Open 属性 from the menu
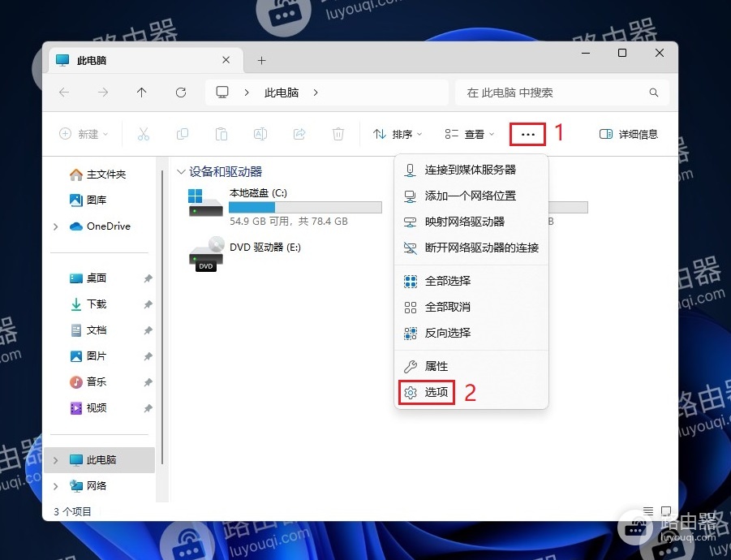 click(x=471, y=367)
